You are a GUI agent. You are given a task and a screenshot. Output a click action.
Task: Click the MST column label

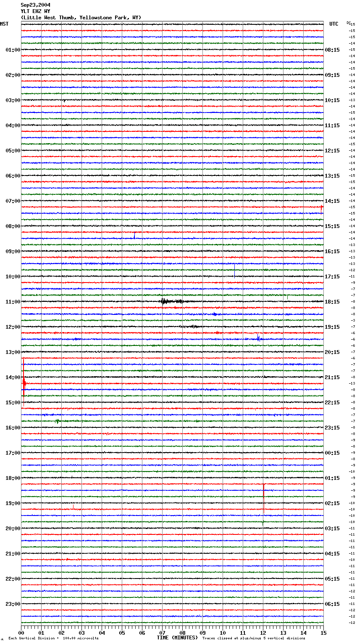point(4,24)
